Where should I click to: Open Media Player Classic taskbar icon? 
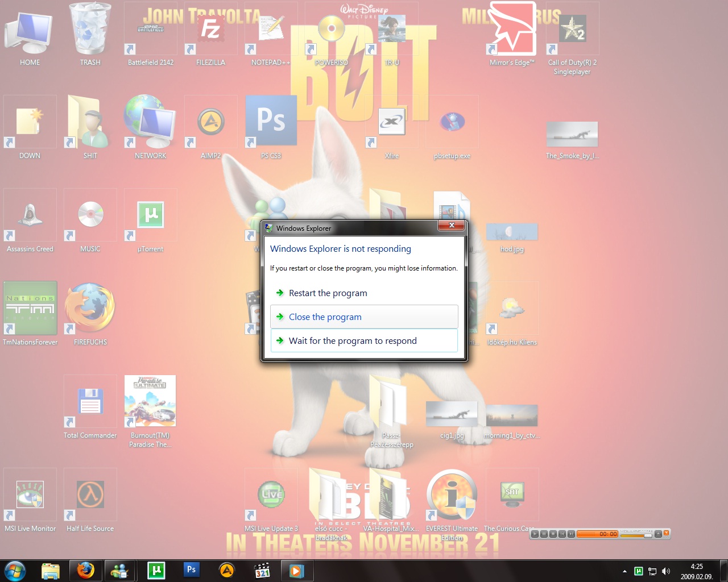tap(262, 570)
